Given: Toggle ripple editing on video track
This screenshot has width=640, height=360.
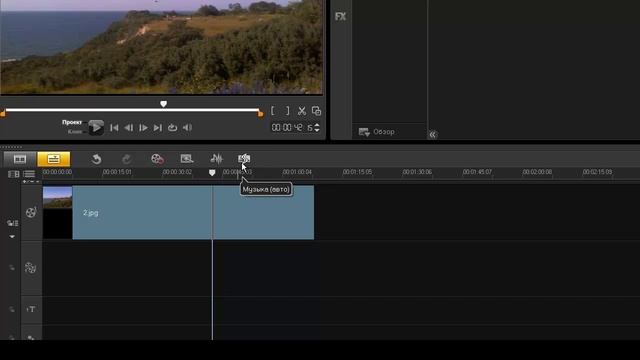Looking at the screenshot, I should [x=12, y=223].
